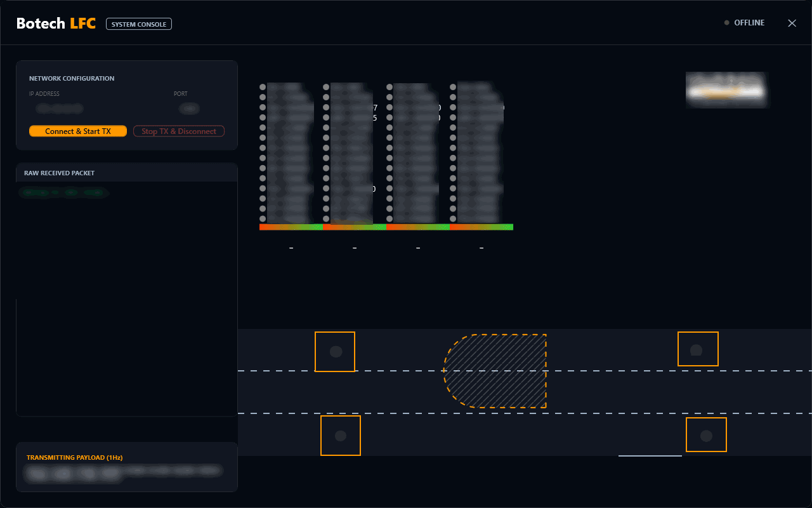Viewport: 812px width, 508px height.
Task: Open the SYSTEM CONSOLE view
Action: (x=138, y=23)
